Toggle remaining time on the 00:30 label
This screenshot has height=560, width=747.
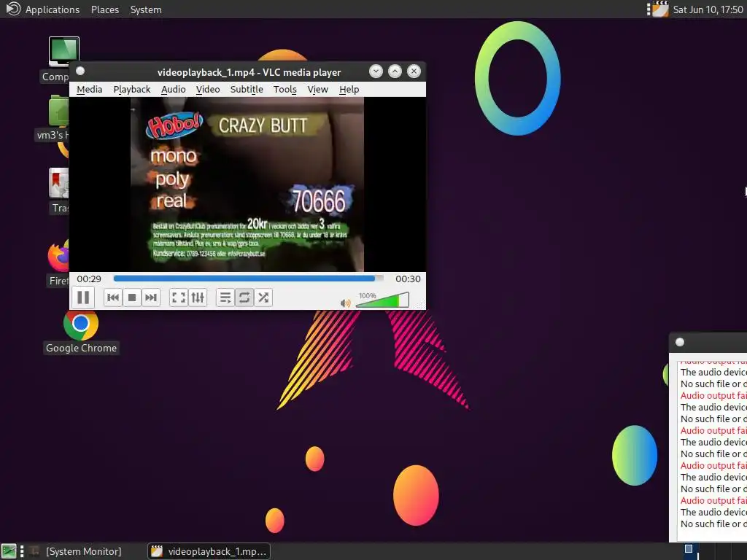click(408, 279)
